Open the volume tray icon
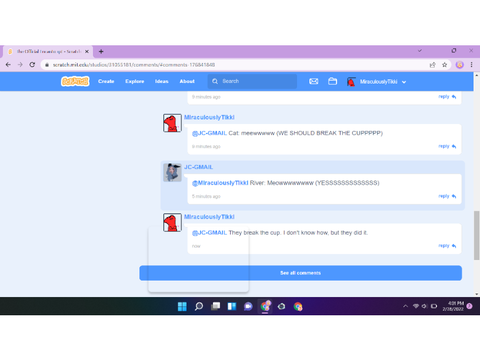480x360 pixels. tap(424, 306)
